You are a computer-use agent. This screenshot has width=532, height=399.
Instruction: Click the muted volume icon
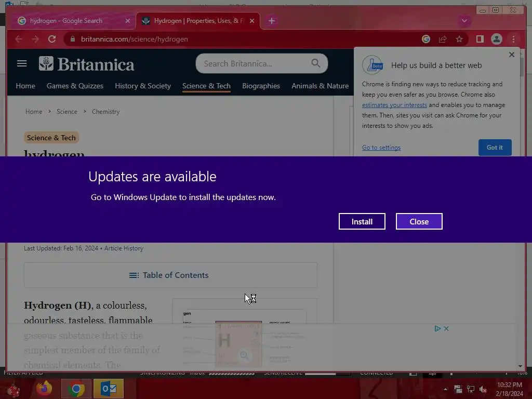pos(483,389)
